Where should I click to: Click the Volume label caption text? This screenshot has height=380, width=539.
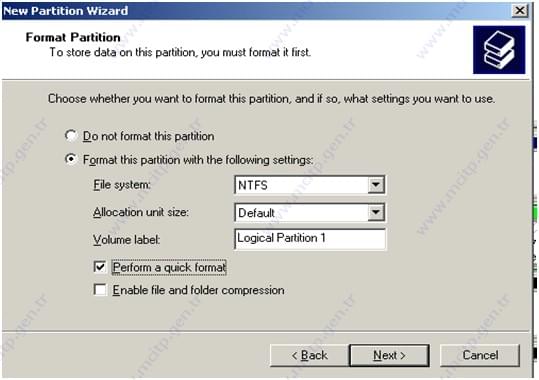(126, 239)
